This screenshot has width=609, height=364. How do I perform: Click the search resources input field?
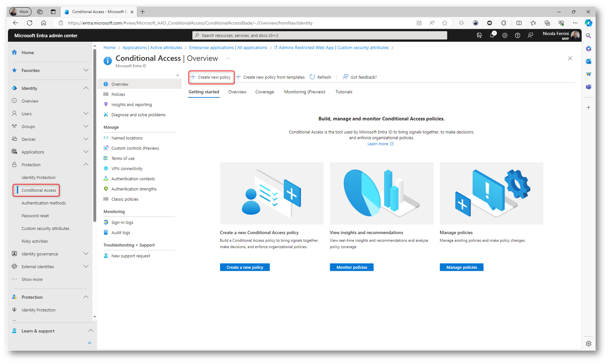[x=320, y=35]
